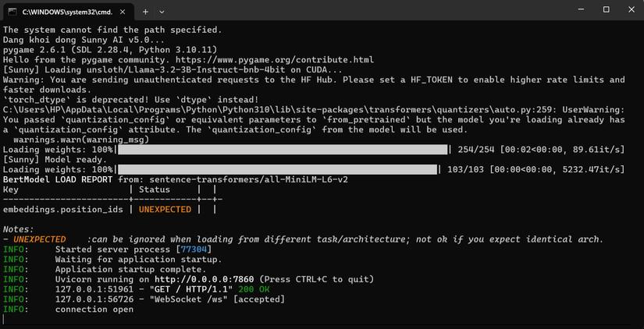644x329 pixels.
Task: Open a new terminal tab with plus
Action: (145, 12)
